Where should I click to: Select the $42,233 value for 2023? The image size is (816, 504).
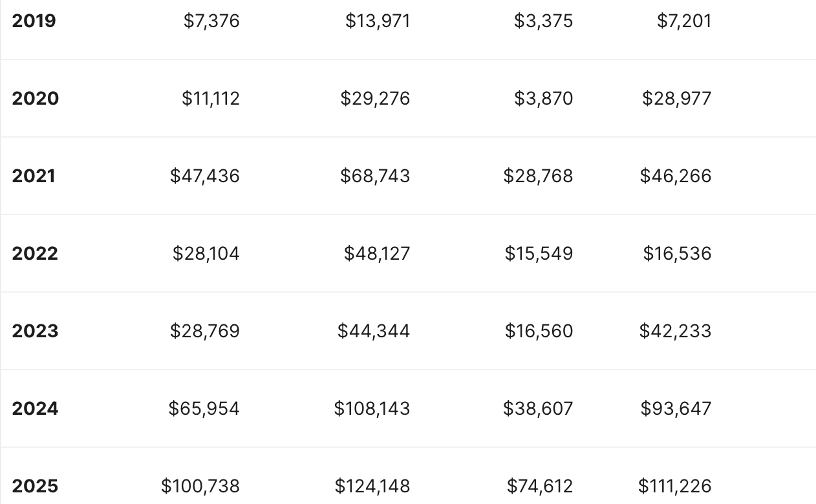[x=675, y=331]
